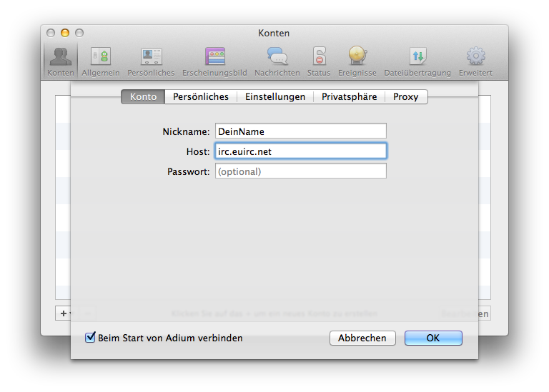Focus the Host field with irc.euirc.net
Screen dimensions: 549x392
[x=300, y=151]
